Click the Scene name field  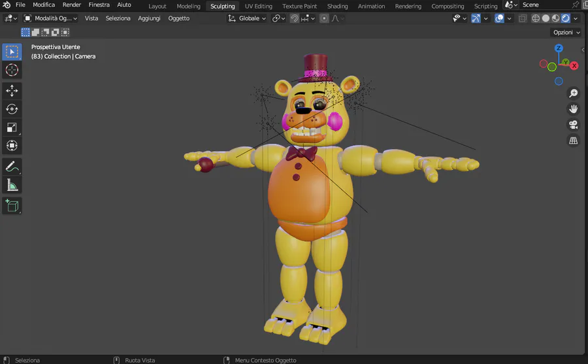[546, 5]
